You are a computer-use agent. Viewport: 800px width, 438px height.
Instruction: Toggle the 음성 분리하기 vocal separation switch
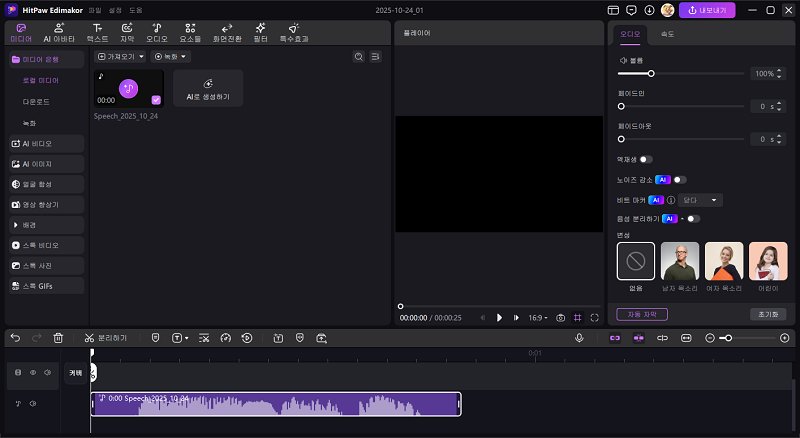click(692, 218)
